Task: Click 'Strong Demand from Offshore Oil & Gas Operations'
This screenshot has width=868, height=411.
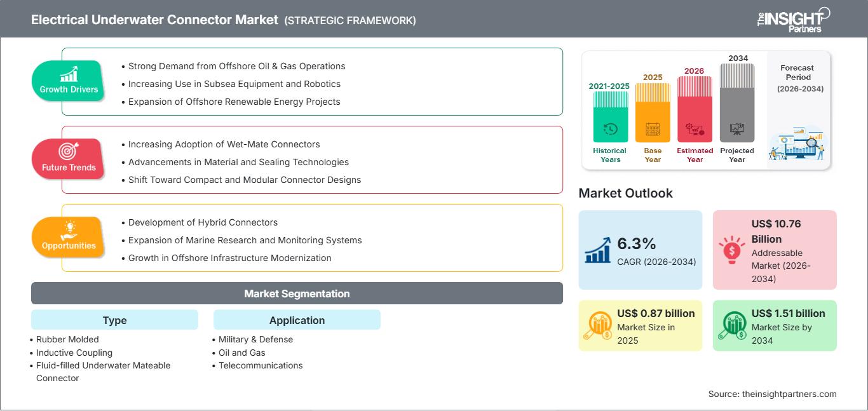Action: tap(236, 66)
